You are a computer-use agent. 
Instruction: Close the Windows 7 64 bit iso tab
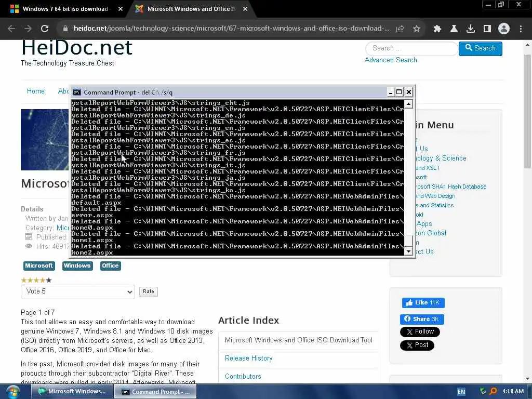click(121, 9)
